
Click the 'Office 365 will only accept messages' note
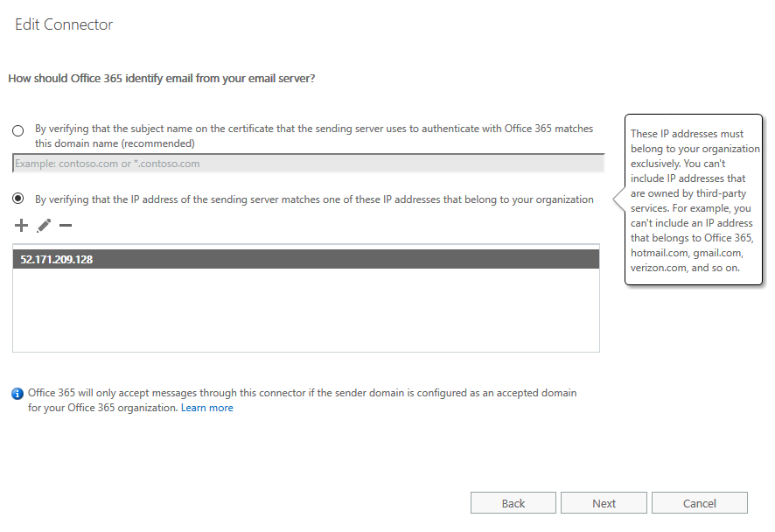pyautogui.click(x=302, y=401)
